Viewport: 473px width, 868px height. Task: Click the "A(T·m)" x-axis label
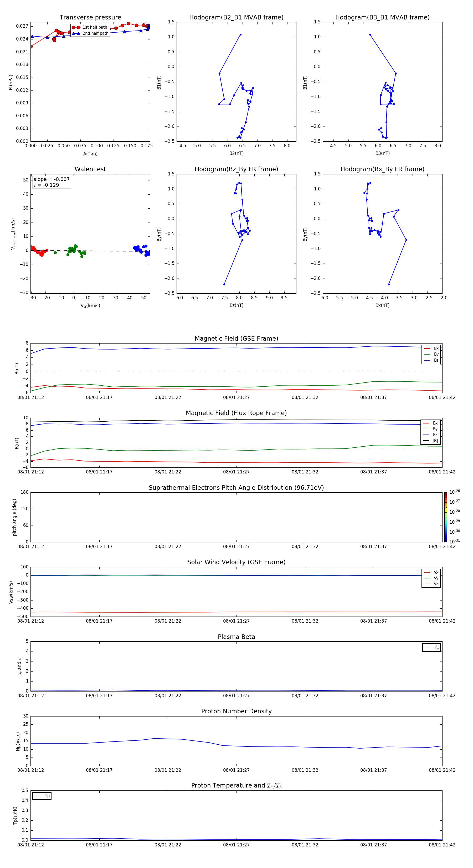click(x=90, y=154)
